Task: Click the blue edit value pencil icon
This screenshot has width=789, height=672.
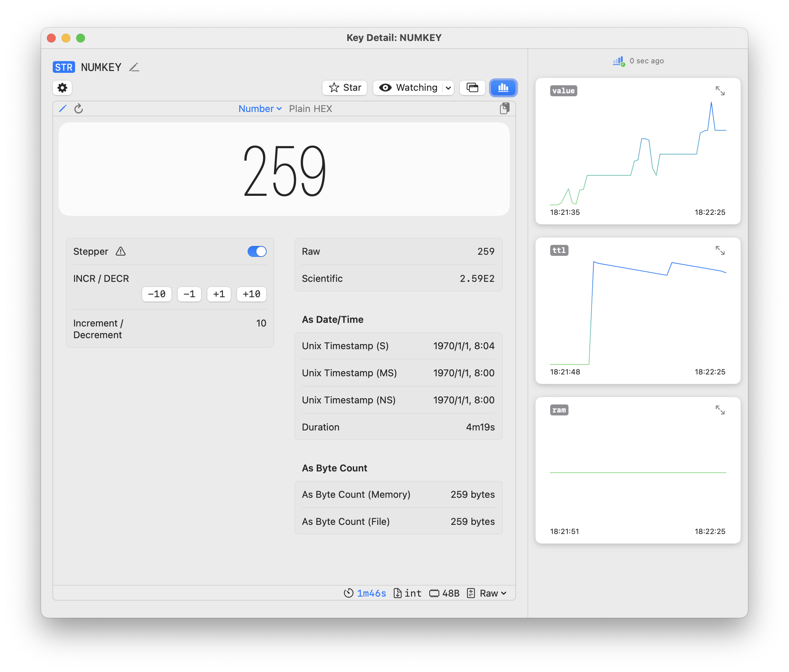Action: pyautogui.click(x=63, y=109)
